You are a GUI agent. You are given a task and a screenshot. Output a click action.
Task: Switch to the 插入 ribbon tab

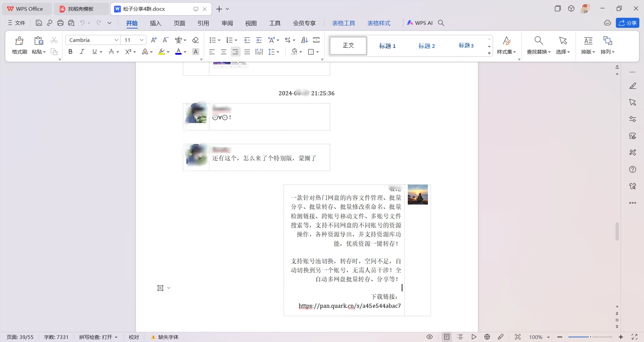(156, 23)
